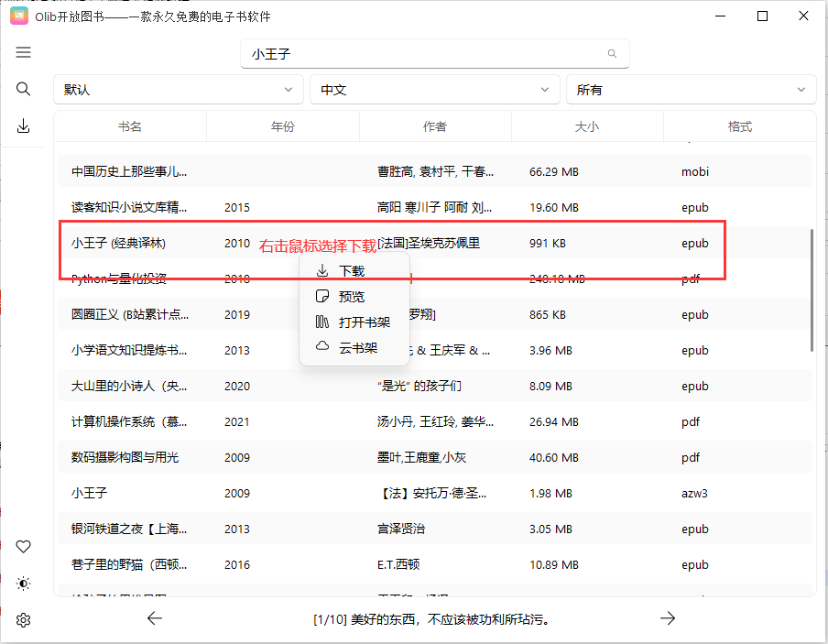Go to the previous results page arrow
The height and width of the screenshot is (644, 828).
(x=154, y=618)
